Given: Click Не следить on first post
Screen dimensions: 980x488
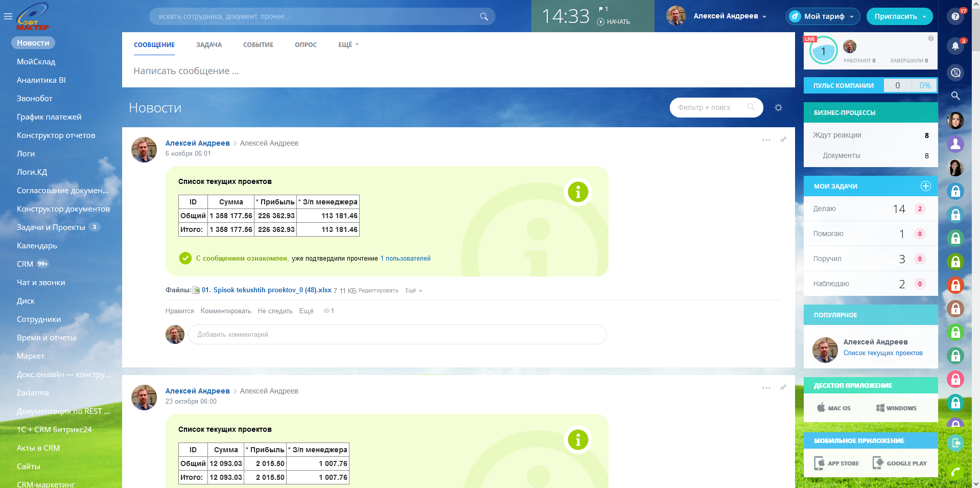Looking at the screenshot, I should (275, 311).
